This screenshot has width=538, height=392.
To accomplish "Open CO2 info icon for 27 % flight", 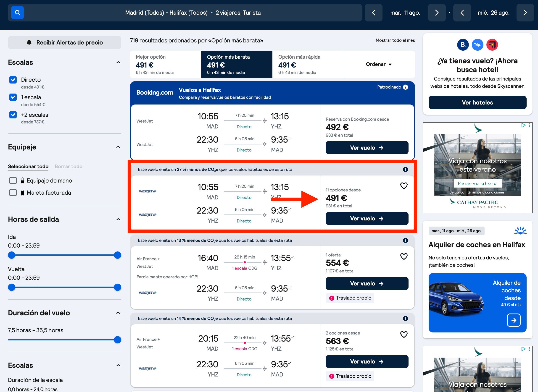I will coord(405,170).
